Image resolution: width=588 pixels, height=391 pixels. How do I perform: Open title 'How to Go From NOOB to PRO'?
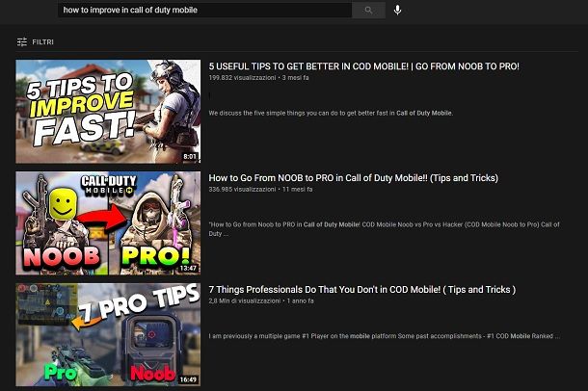(353, 178)
